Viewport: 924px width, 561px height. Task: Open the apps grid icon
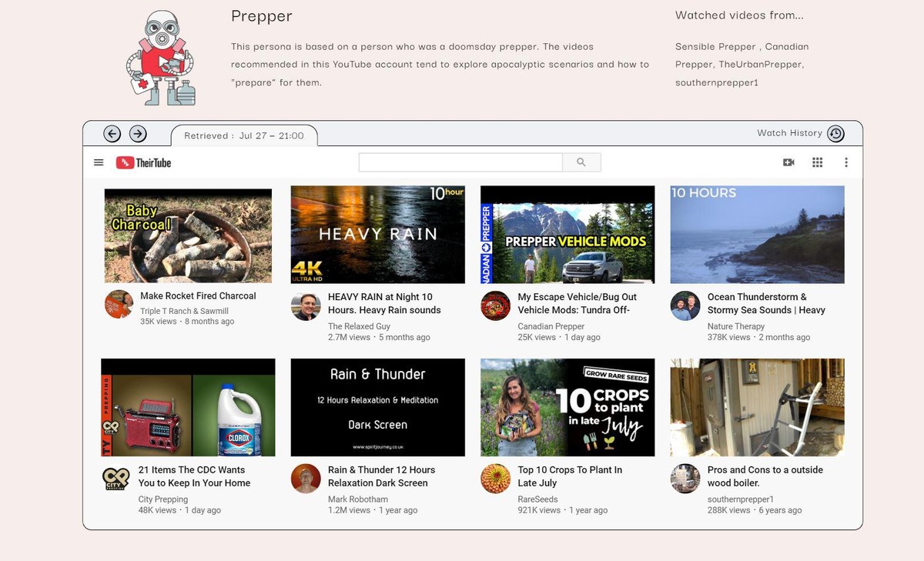point(818,162)
